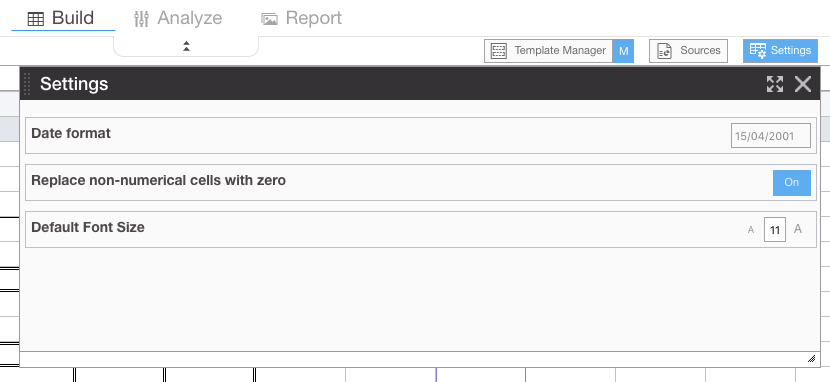Click the Template Manager grid icon

[499, 51]
